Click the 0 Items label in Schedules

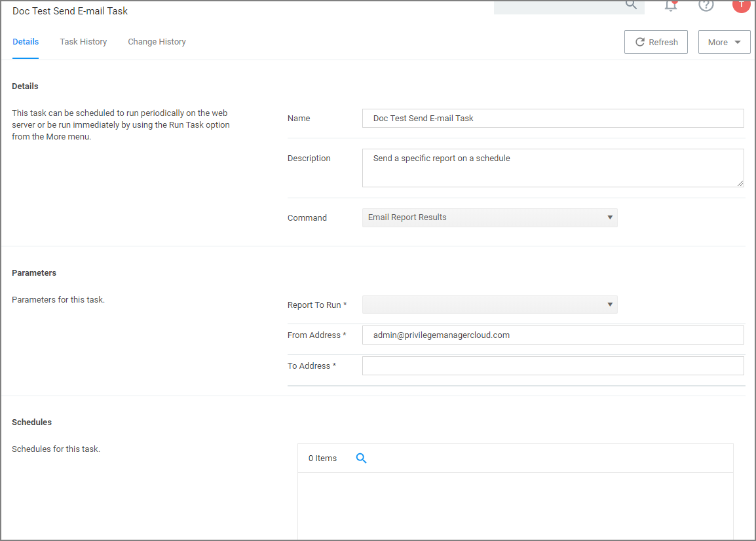pos(322,458)
